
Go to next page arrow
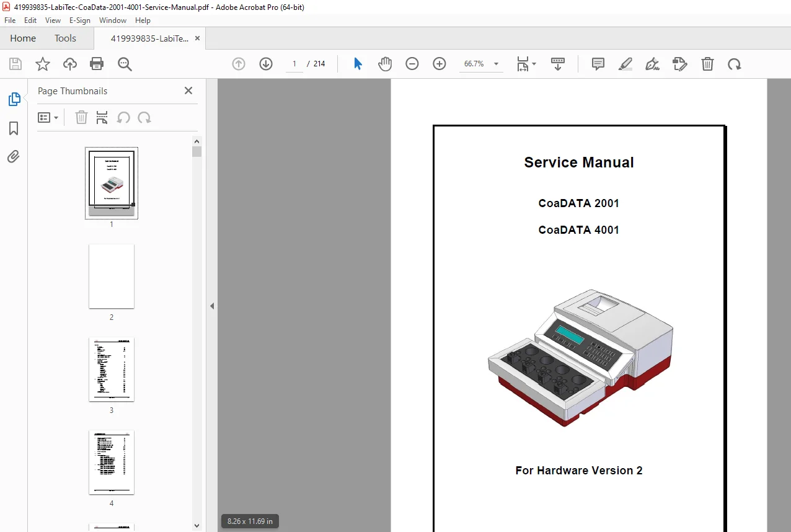[x=266, y=64]
